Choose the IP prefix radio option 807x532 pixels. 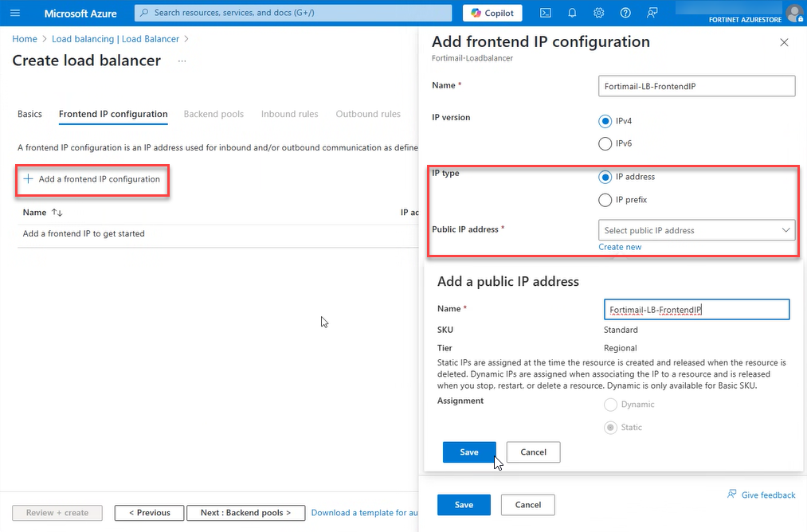point(605,200)
